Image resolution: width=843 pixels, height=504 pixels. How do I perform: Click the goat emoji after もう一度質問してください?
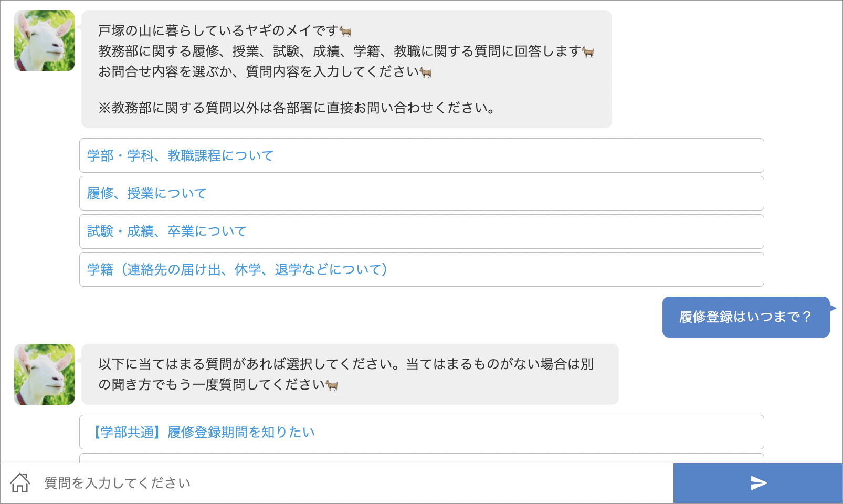coord(332,385)
